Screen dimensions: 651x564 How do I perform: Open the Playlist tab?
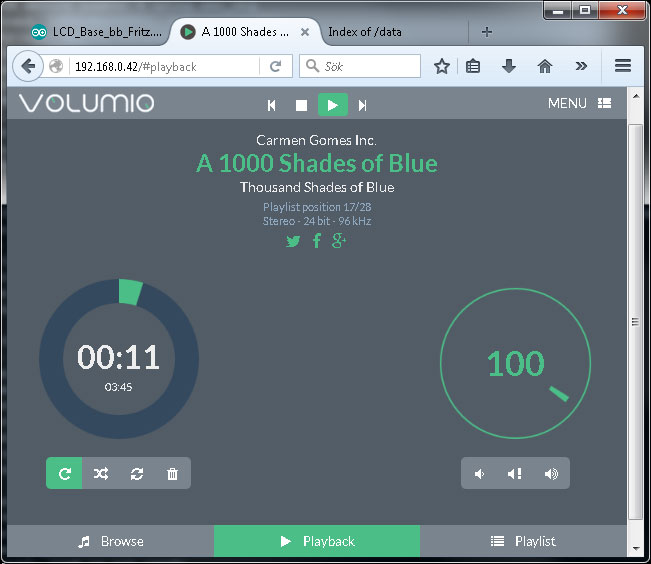[523, 541]
